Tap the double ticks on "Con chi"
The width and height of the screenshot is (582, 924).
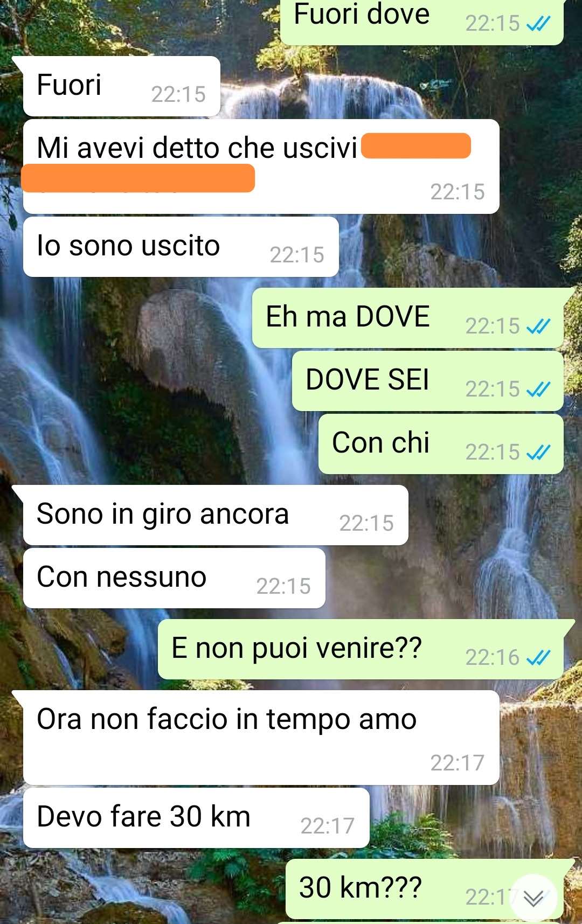tap(538, 452)
